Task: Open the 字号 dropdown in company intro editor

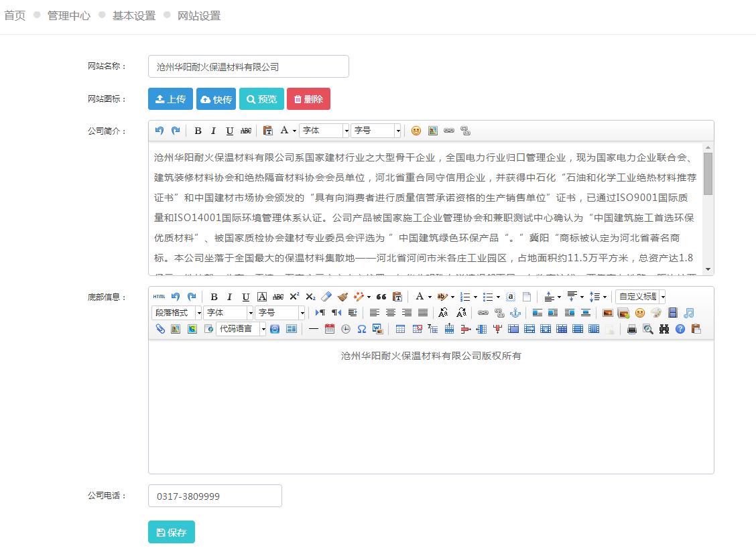Action: (376, 131)
